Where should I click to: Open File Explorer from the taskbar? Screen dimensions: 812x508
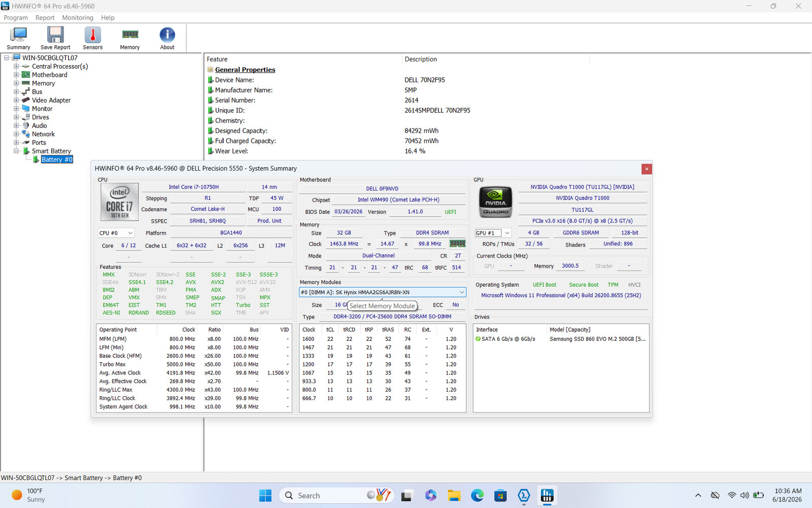pos(454,496)
